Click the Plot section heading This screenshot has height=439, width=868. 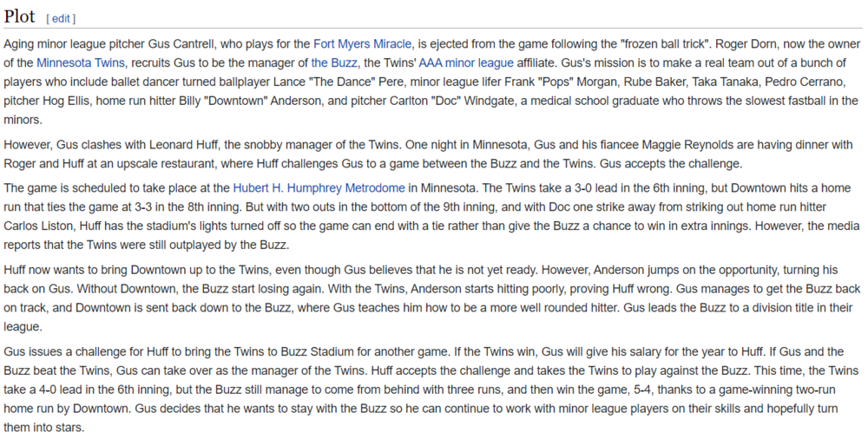[19, 16]
